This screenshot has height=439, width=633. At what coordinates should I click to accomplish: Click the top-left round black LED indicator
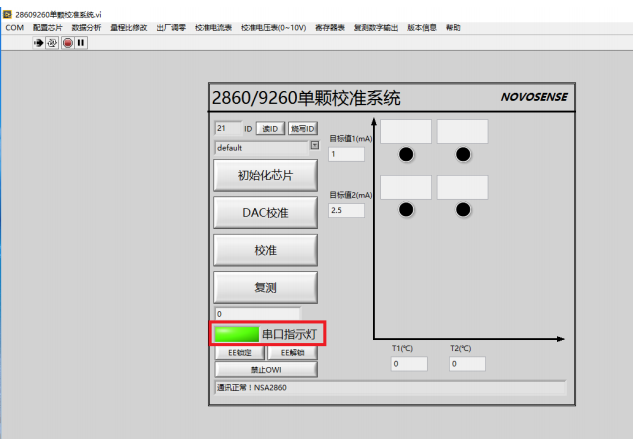[x=407, y=154]
